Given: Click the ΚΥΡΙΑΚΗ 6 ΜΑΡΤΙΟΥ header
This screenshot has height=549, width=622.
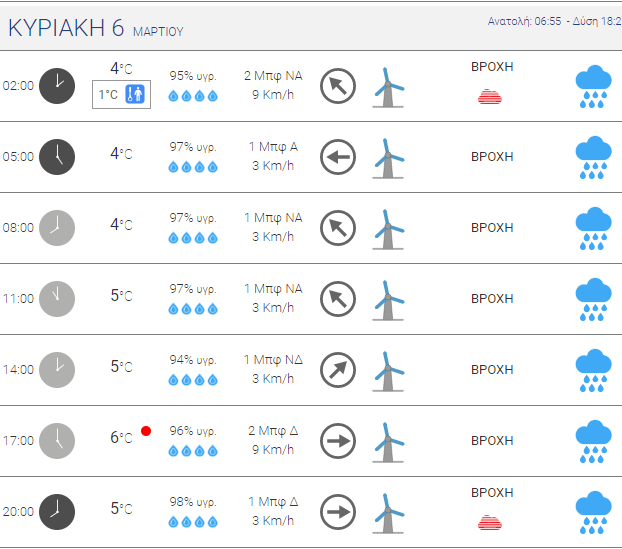Looking at the screenshot, I should [96, 28].
